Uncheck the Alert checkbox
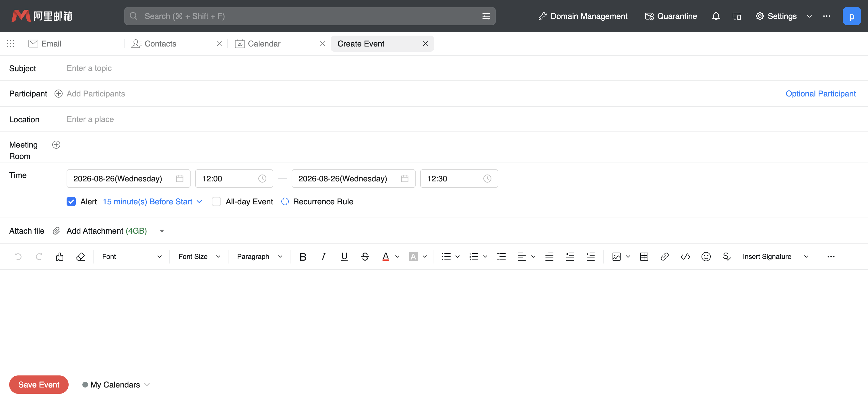The image size is (868, 403). coord(71,201)
